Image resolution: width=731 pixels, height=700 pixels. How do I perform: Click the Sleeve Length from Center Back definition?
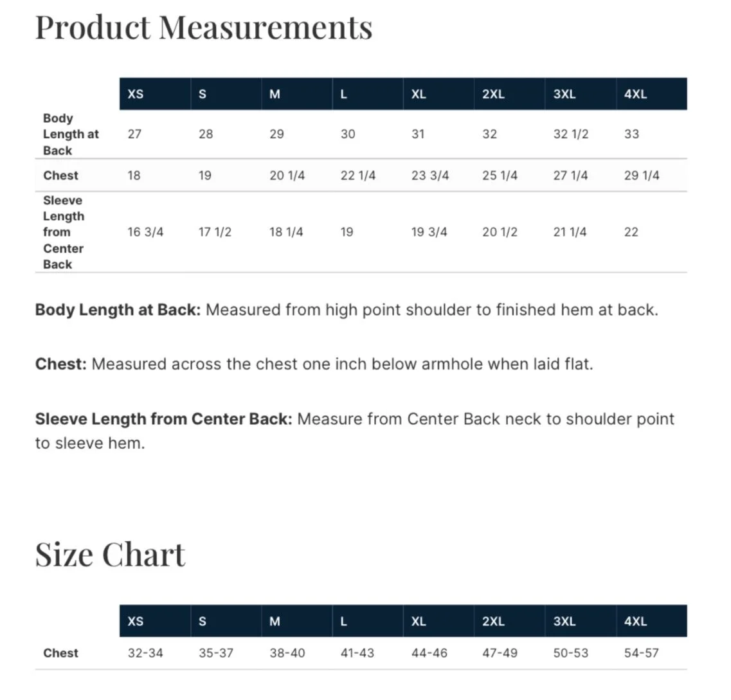pyautogui.click(x=355, y=431)
